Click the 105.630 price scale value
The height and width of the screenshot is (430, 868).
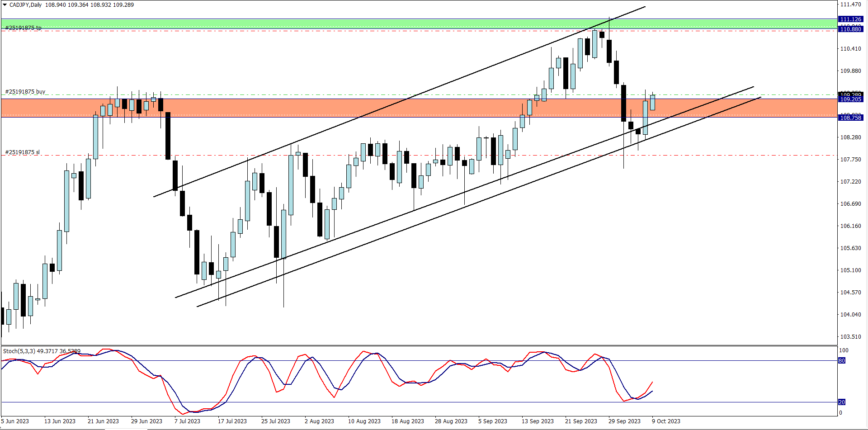pyautogui.click(x=850, y=248)
